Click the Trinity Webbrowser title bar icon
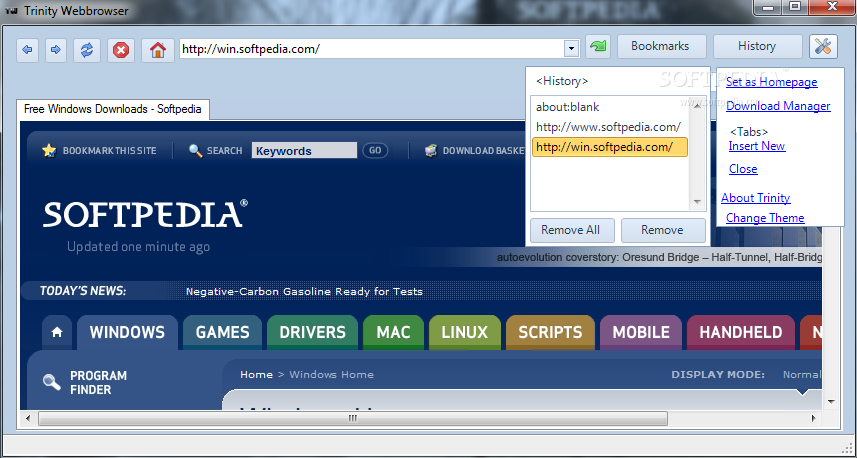Image resolution: width=857 pixels, height=458 pixels. (x=10, y=10)
